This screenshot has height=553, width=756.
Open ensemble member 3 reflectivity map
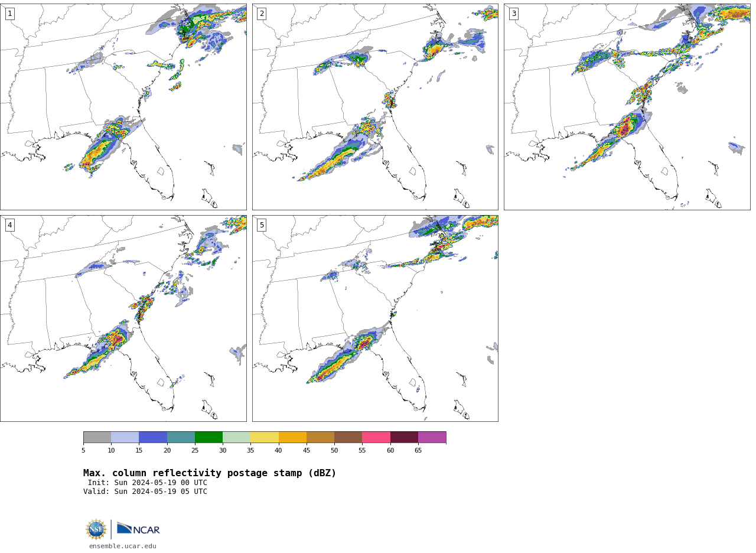click(x=627, y=107)
